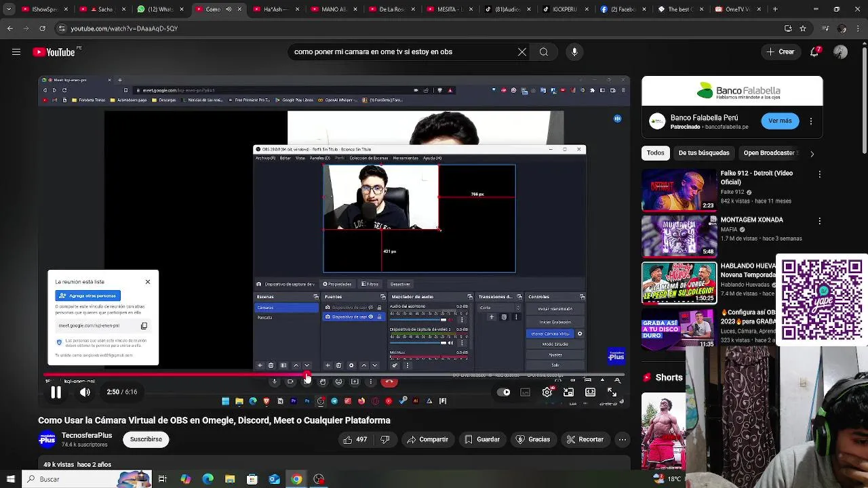This screenshot has height=488, width=868.
Task: Go back with the browser arrow
Action: pyautogui.click(x=9, y=28)
